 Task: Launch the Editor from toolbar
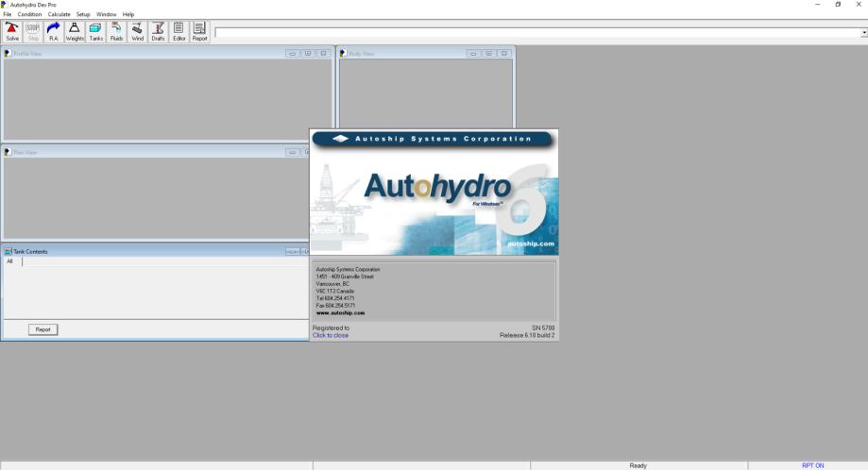click(x=179, y=31)
